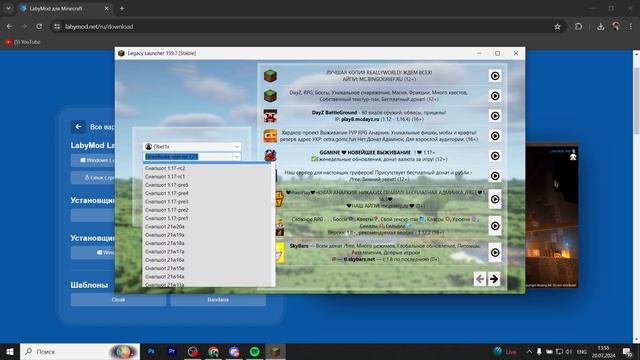The image size is (640, 360).
Task: Click the back arrow on LabyMod page
Action: (x=78, y=127)
